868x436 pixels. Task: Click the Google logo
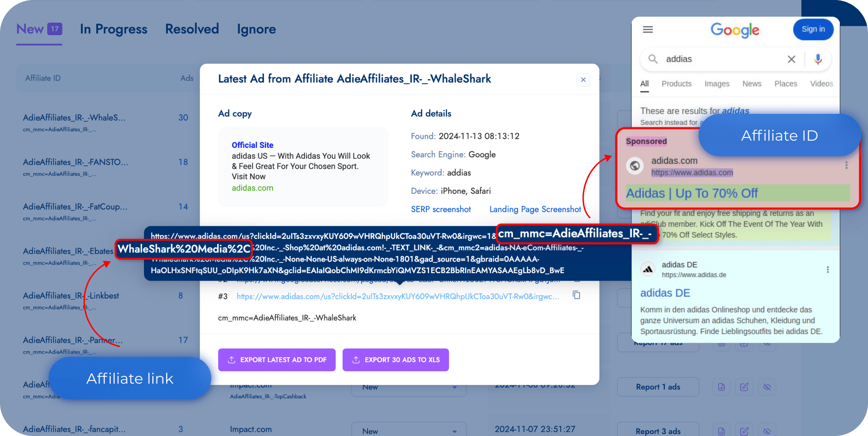pyautogui.click(x=735, y=30)
